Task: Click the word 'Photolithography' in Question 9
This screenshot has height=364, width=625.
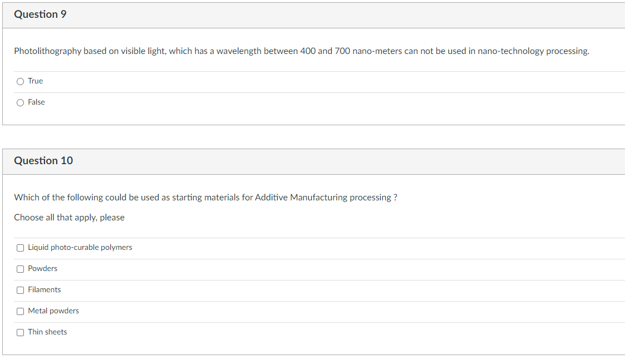Action: click(47, 51)
